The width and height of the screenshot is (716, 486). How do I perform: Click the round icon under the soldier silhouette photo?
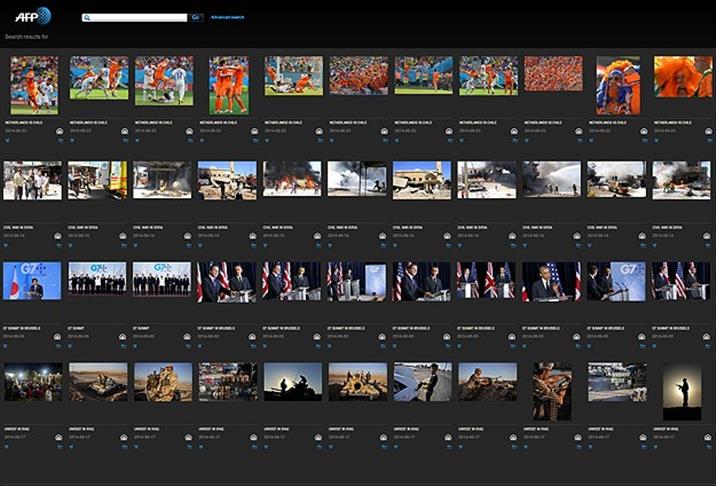tap(710, 436)
